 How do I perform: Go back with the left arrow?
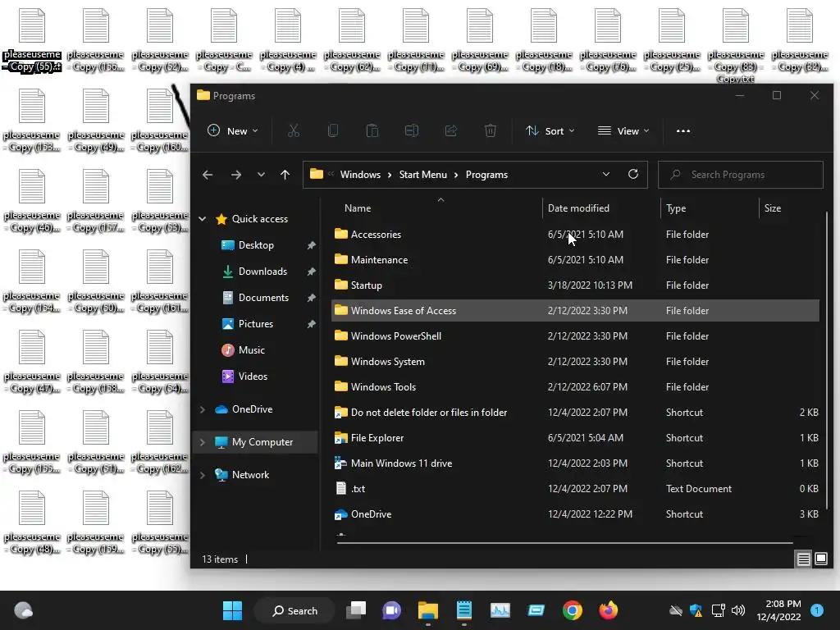click(208, 175)
